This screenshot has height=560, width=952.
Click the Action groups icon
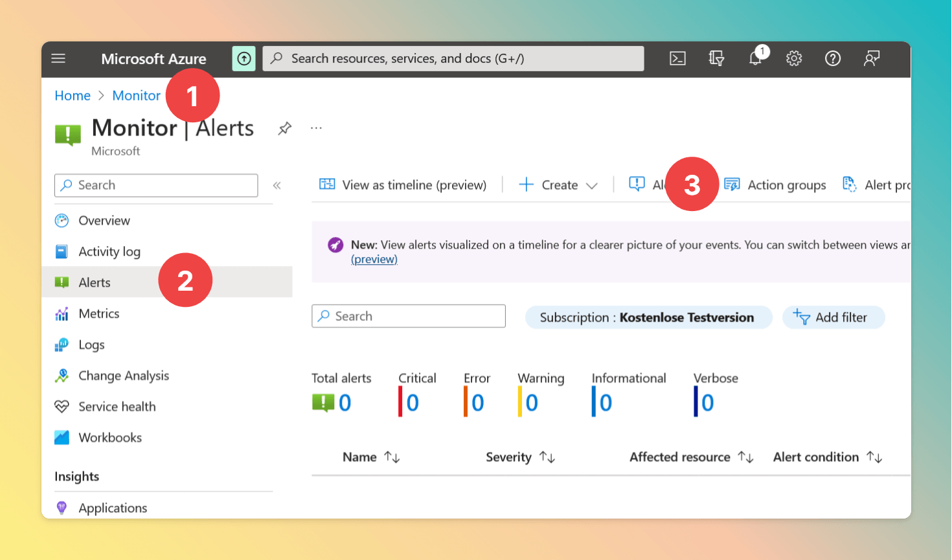coord(732,185)
